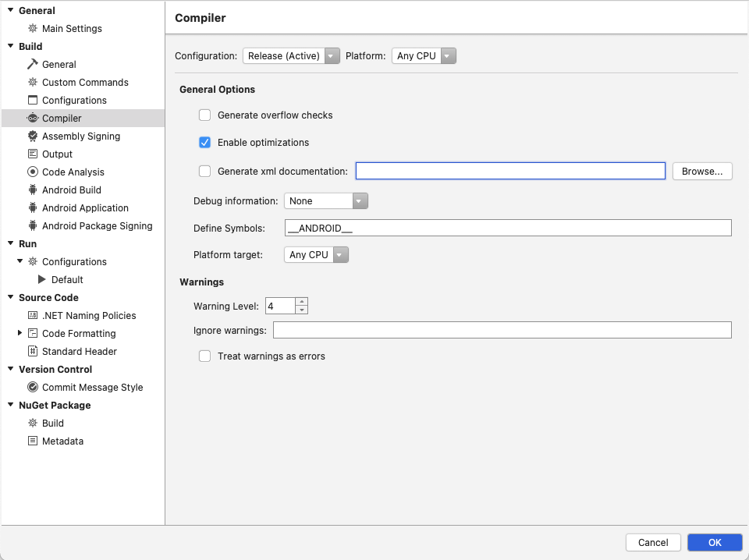The height and width of the screenshot is (560, 749).
Task: Click the Default run play icon
Action: coord(42,279)
